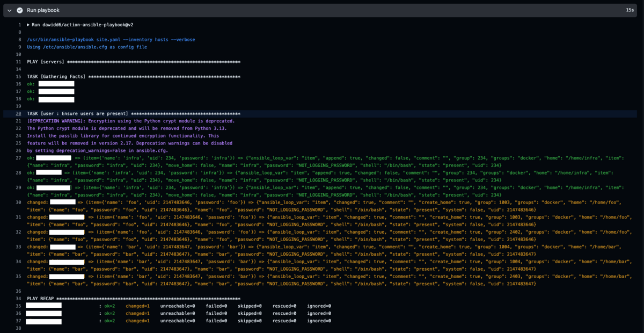Select blank log line number 19
644x333 pixels.
[18, 106]
